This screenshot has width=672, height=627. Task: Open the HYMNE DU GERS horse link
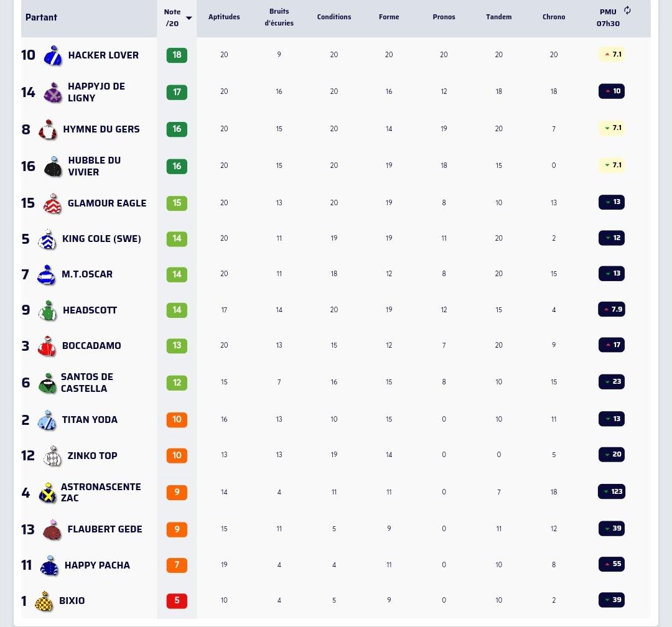point(101,129)
